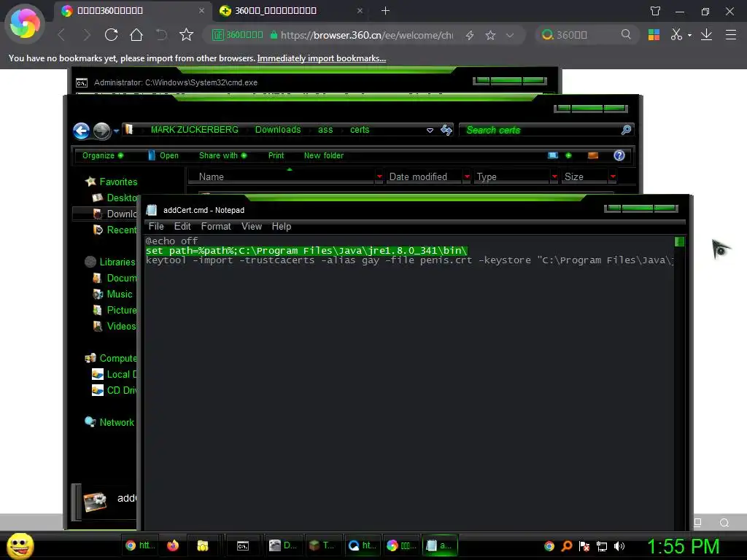Click Open in Explorer toolbar

(163, 155)
